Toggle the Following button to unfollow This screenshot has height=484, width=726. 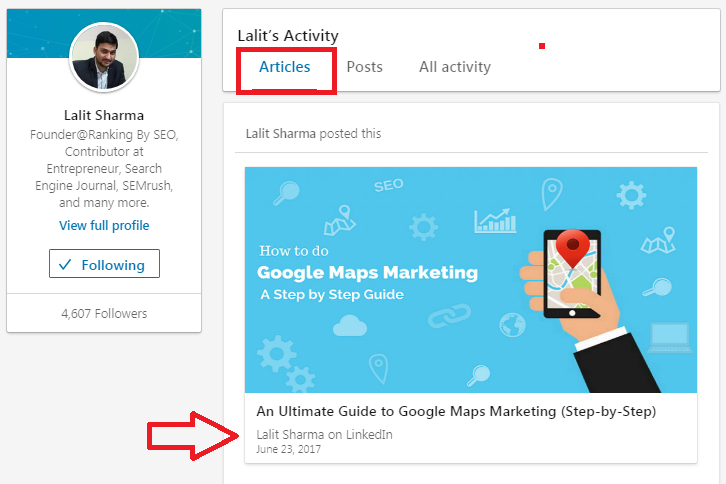pos(104,264)
